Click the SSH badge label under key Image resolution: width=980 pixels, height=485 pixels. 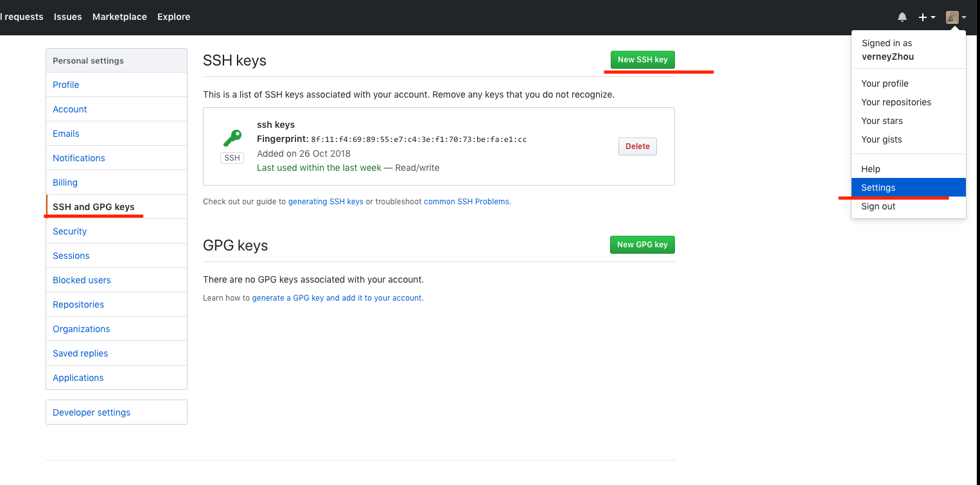pos(232,158)
